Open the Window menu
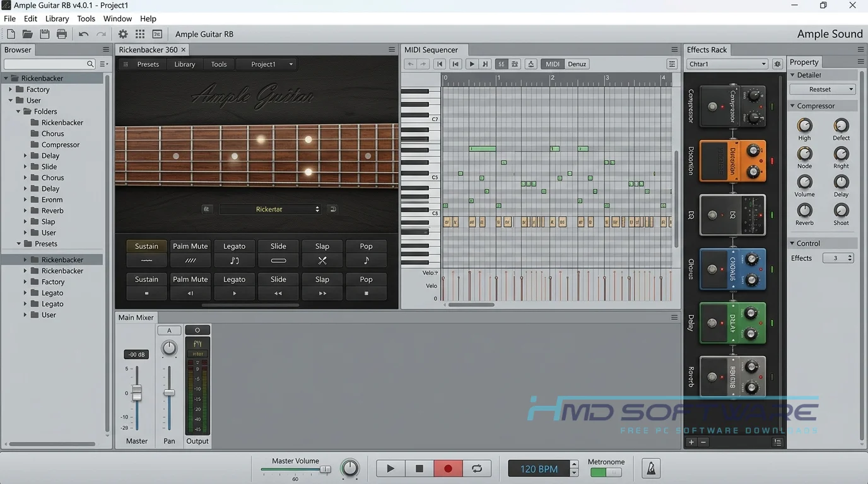Viewport: 868px width, 484px height. click(117, 19)
